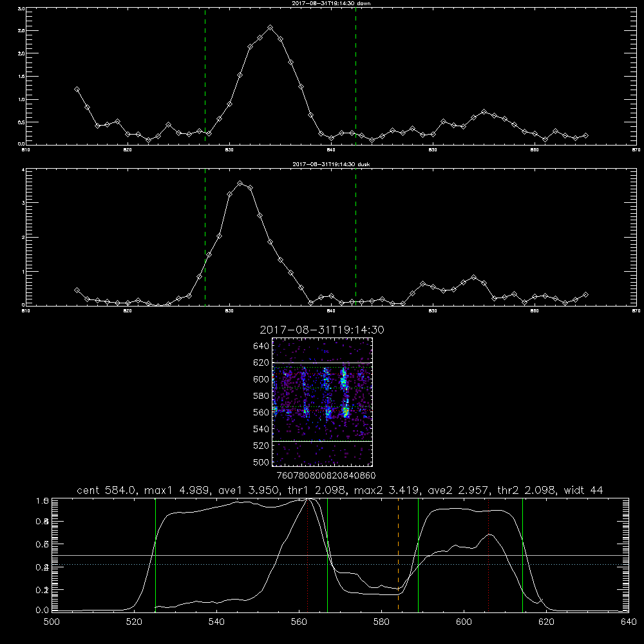
Task: Click the secondary bump peak in the dusk plot
Action: pos(473,277)
